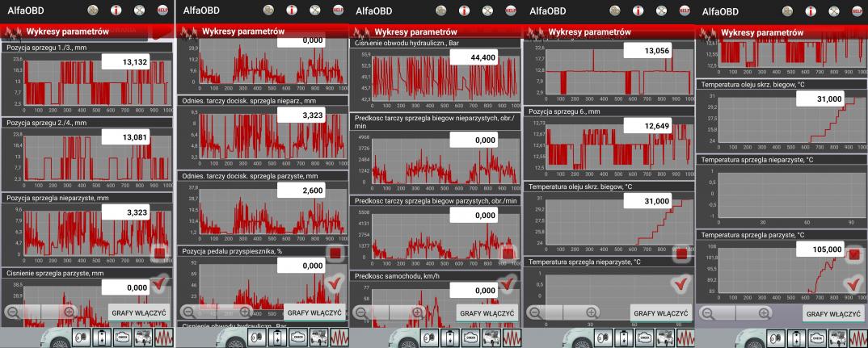
Task: Open info icon on Temperatura sprzegla parzyste screen
Action: [810, 10]
